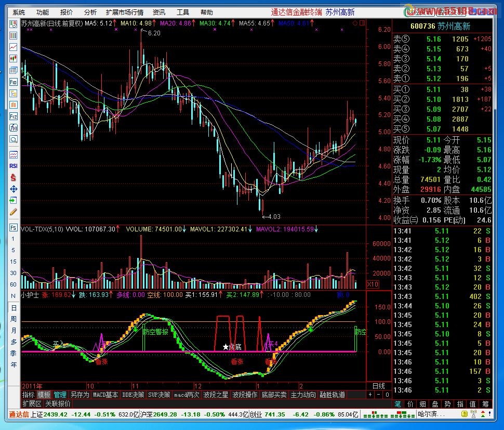The width and height of the screenshot is (504, 430).
Task: Switch to 60-minute period
Action: coord(13,284)
